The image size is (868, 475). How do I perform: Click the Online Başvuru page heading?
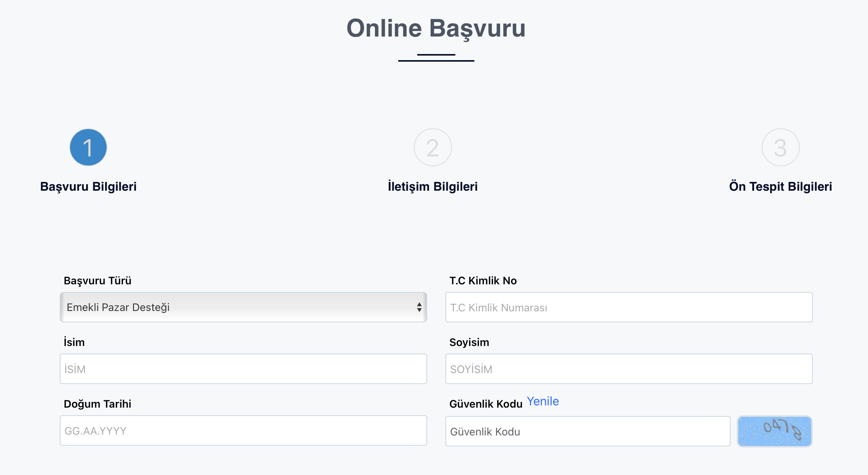pos(436,28)
